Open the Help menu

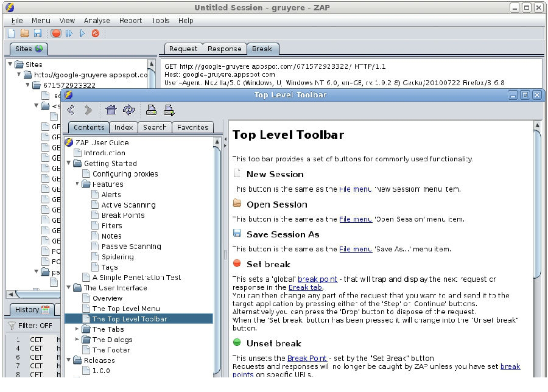186,21
